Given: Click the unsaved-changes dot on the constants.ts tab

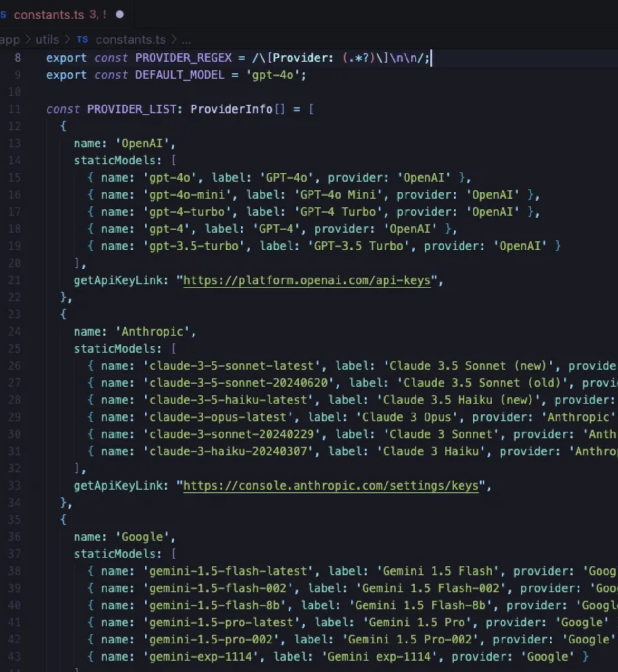Looking at the screenshot, I should (120, 15).
